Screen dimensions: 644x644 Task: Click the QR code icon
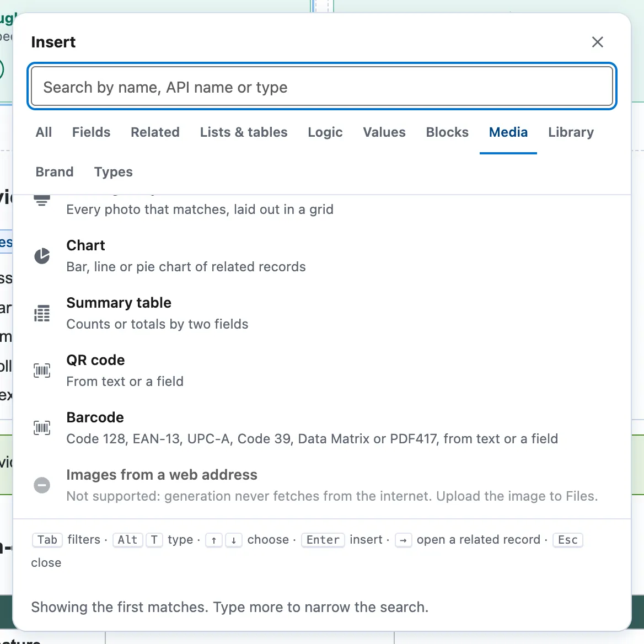pyautogui.click(x=41, y=371)
